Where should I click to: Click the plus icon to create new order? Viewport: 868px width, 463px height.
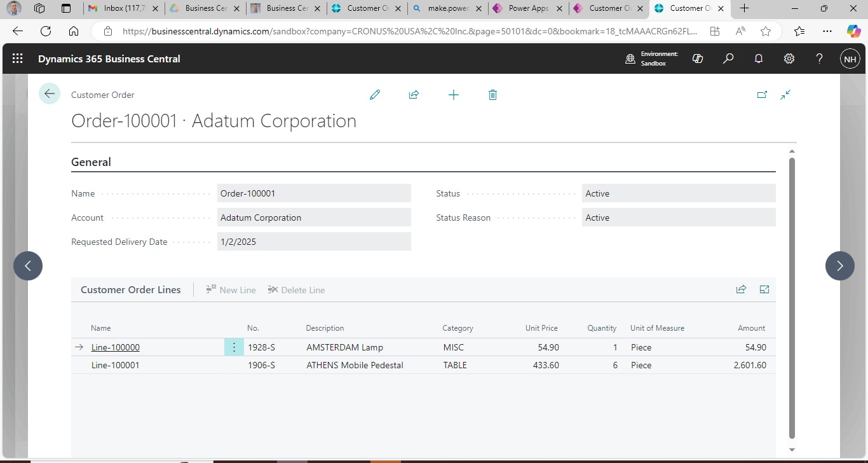(x=453, y=95)
